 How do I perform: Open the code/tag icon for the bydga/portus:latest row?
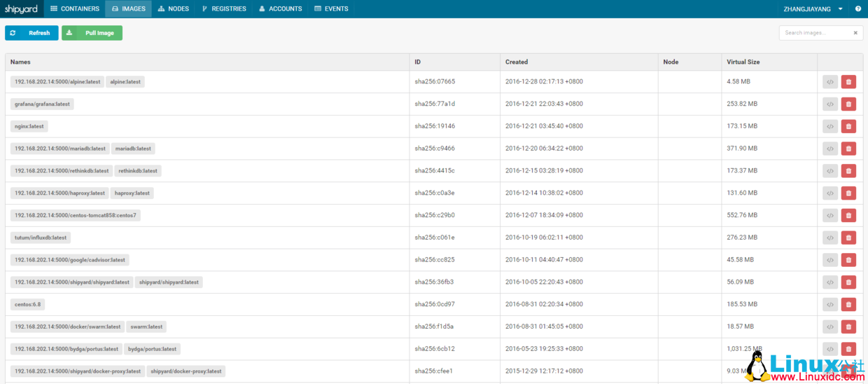[x=829, y=349]
